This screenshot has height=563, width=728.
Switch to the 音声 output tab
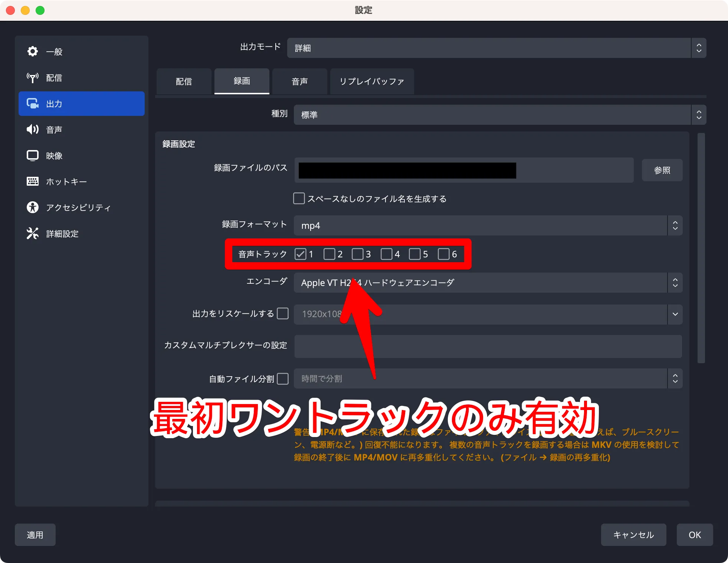coord(300,81)
